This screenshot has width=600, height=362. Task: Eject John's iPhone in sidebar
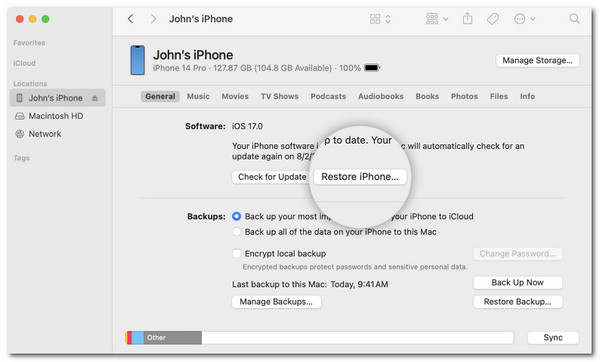click(x=95, y=98)
